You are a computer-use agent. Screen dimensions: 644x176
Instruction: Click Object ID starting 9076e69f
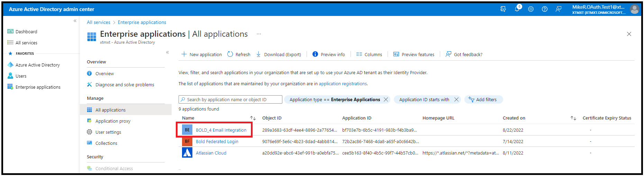point(300,141)
